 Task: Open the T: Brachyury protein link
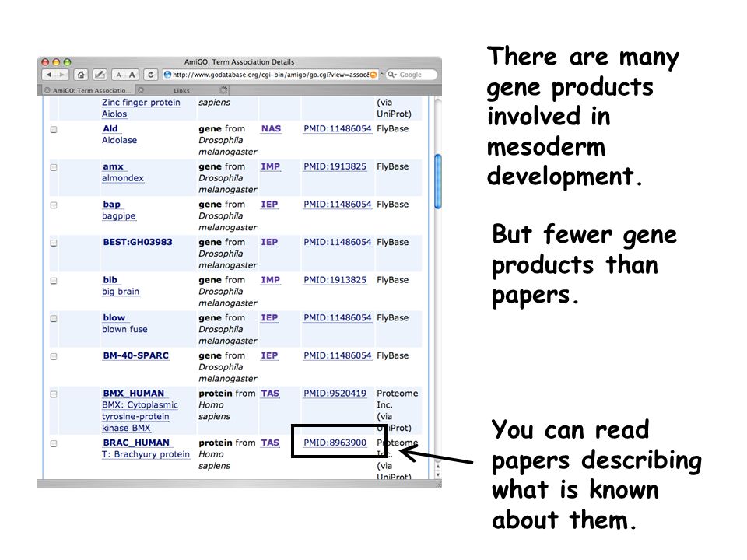[146, 453]
